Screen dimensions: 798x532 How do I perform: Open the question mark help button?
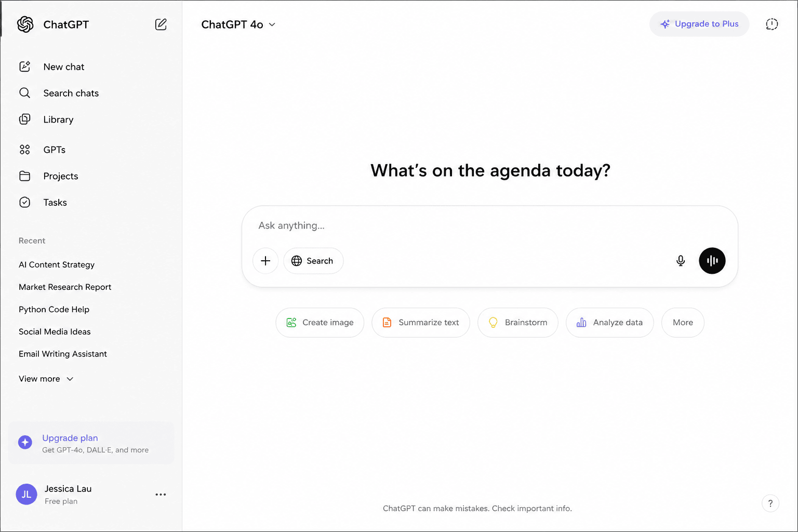(770, 503)
